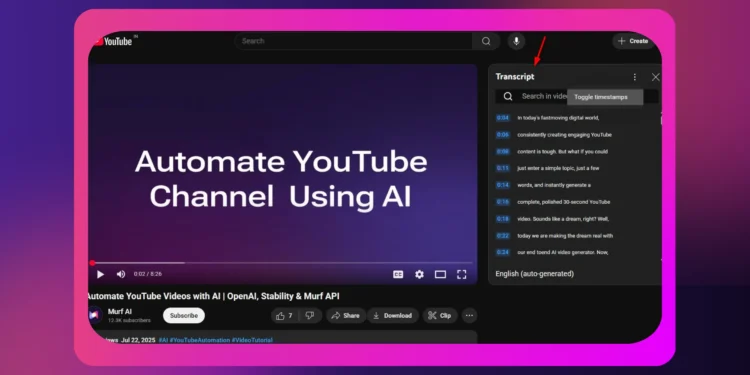
Task: Jump to transcript timestamp 0:08
Action: (x=503, y=152)
